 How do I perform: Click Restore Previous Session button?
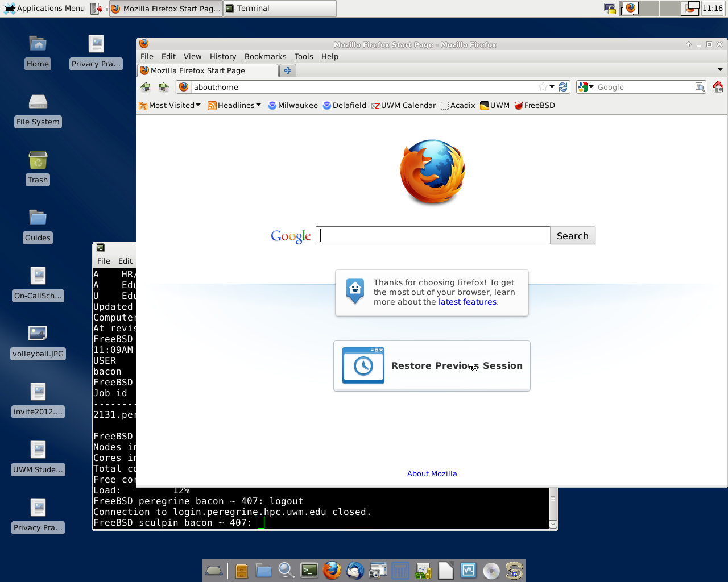click(432, 366)
